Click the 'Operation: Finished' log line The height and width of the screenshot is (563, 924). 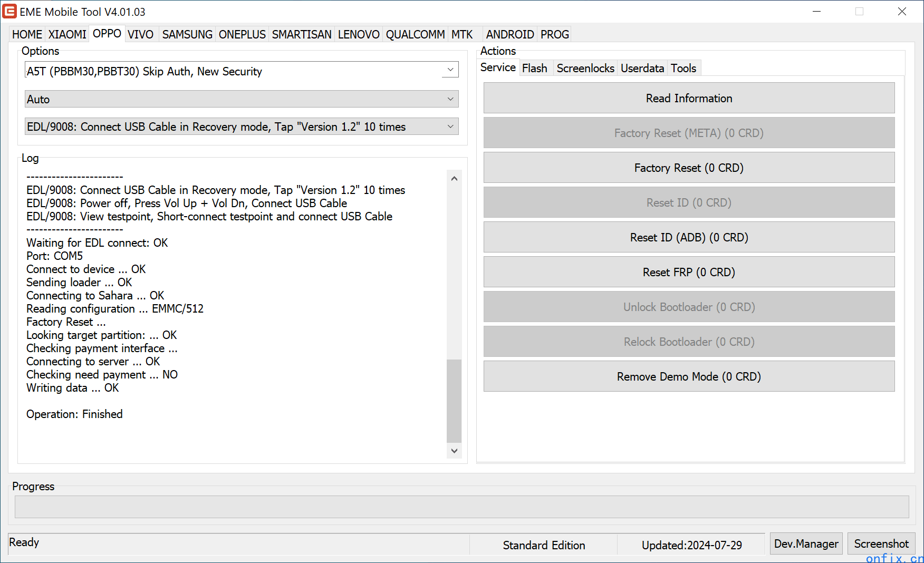(x=74, y=414)
